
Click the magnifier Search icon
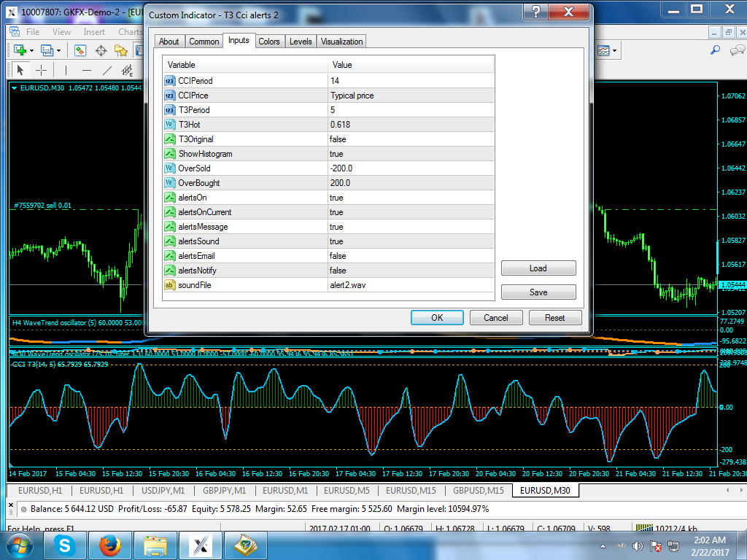click(715, 50)
